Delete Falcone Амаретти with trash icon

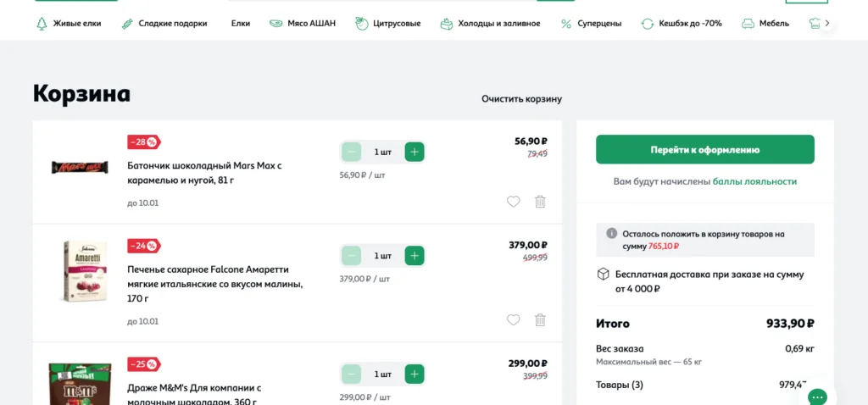click(540, 319)
